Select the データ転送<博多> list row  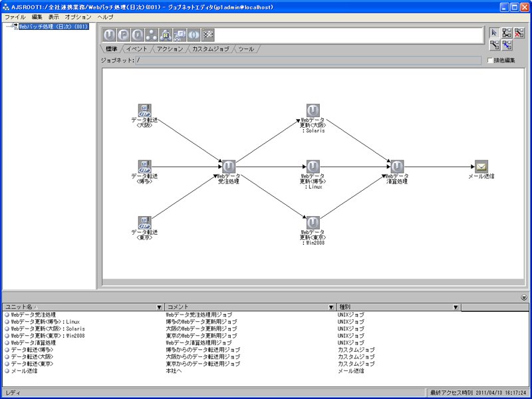pos(265,350)
